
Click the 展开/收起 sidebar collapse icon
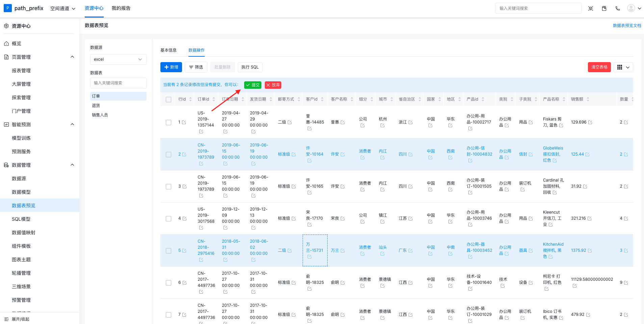[6, 319]
